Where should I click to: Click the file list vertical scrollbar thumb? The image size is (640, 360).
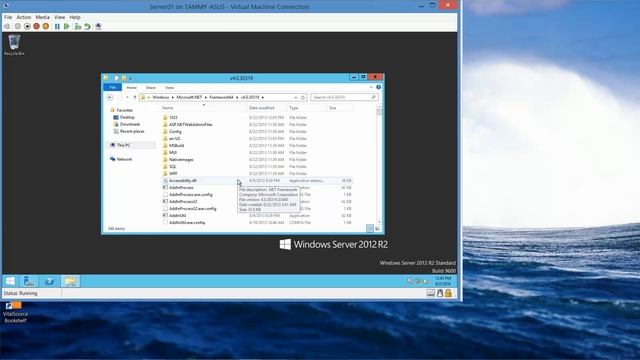tap(379, 113)
